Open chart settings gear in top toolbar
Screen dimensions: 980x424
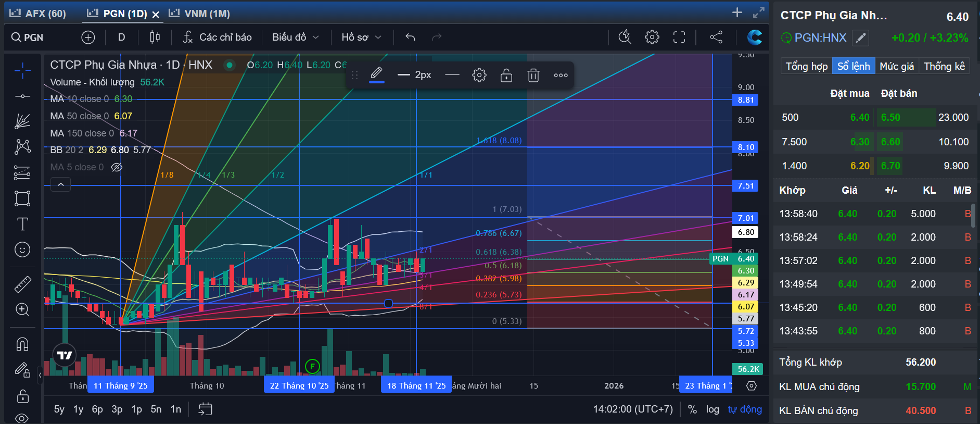point(652,37)
